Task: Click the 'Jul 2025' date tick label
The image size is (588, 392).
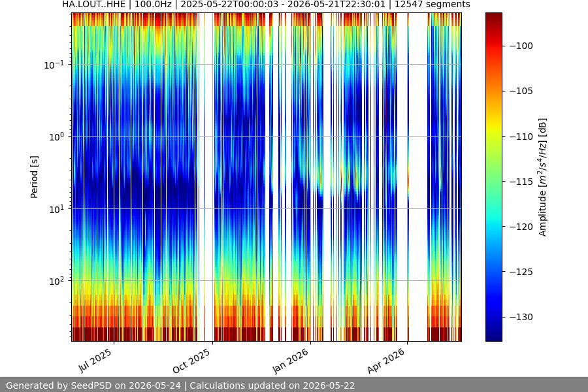Action: (95, 361)
